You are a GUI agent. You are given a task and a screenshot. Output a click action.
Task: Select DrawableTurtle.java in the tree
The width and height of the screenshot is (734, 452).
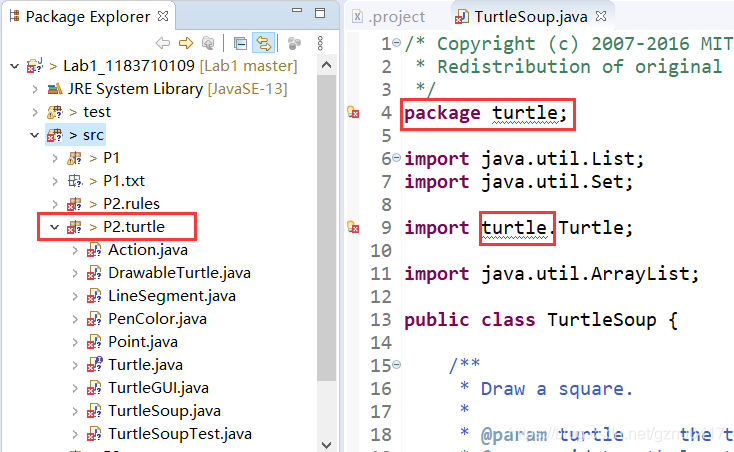(169, 273)
